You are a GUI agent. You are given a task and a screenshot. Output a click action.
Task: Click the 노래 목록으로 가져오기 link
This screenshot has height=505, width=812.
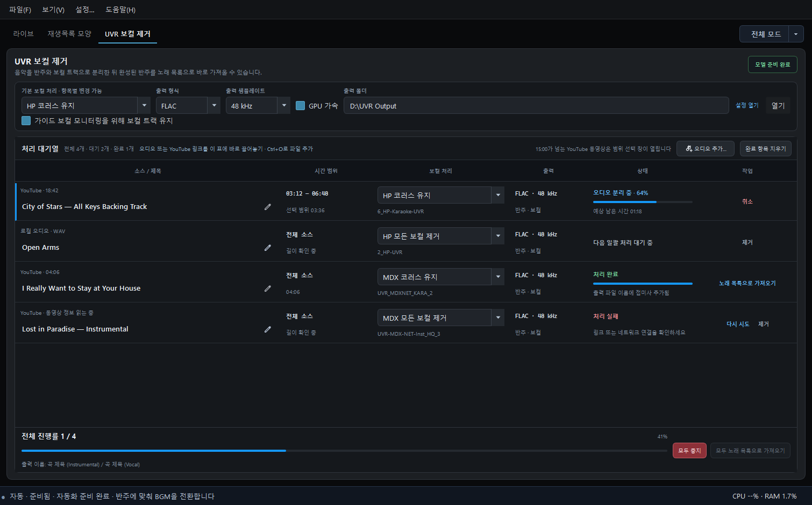pyautogui.click(x=747, y=283)
